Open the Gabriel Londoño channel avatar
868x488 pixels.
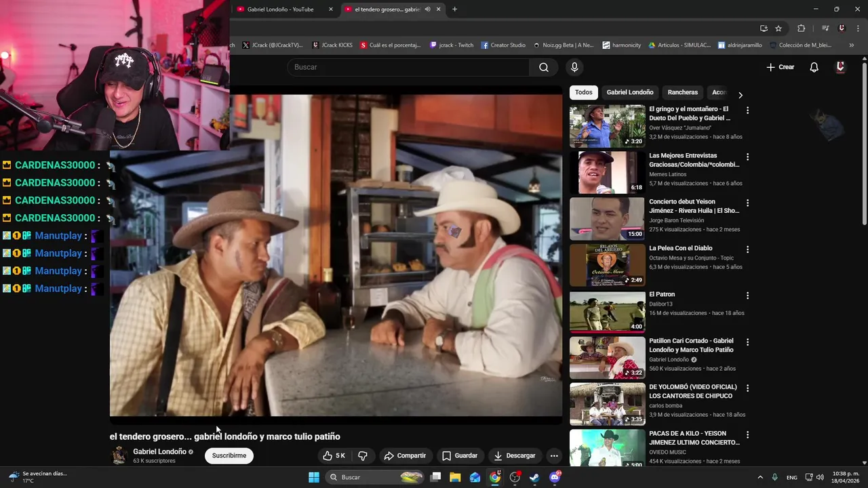(119, 455)
